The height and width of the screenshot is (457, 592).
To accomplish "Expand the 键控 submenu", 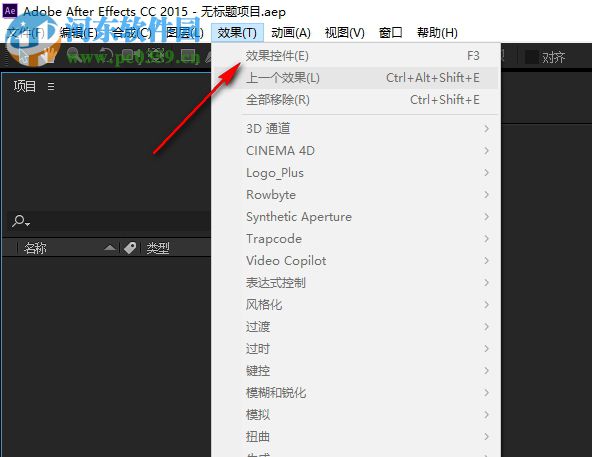I will [x=356, y=371].
